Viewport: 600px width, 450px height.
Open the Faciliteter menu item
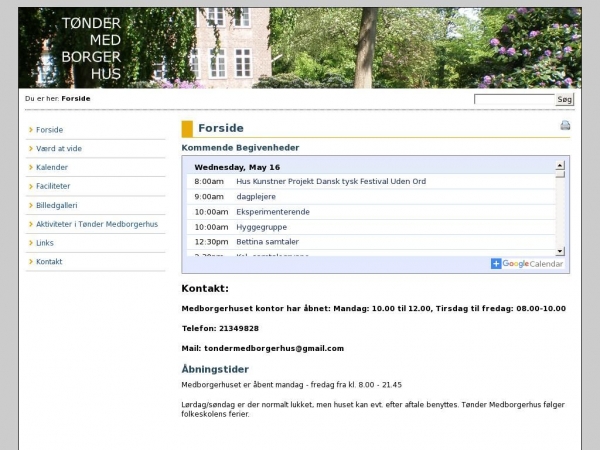(53, 186)
